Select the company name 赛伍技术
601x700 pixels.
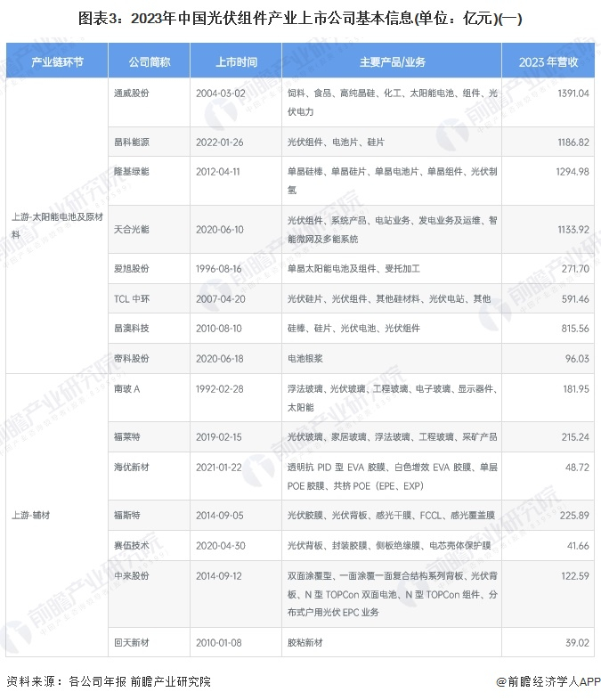(x=132, y=546)
